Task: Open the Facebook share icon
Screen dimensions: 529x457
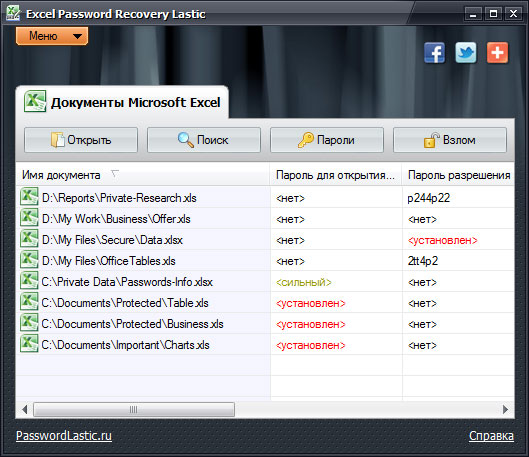Action: click(434, 53)
